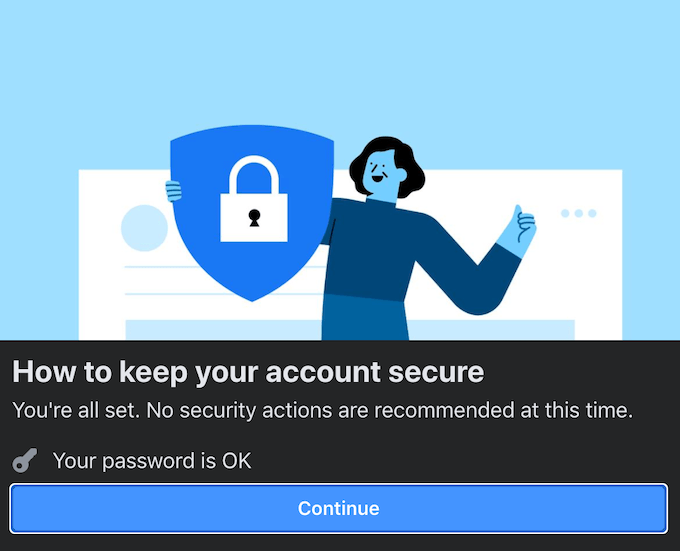Viewport: 680px width, 551px height.
Task: Click the keyhole in the padlock
Action: tap(253, 215)
